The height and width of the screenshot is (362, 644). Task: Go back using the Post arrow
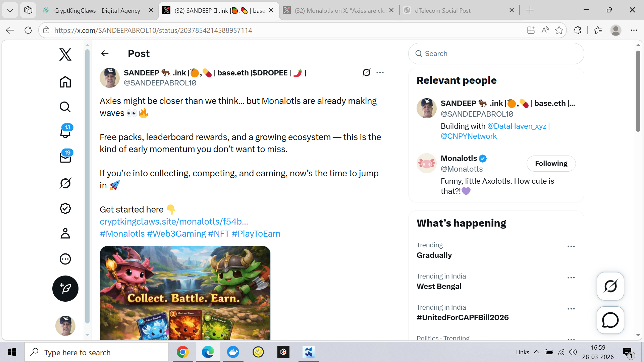[105, 53]
